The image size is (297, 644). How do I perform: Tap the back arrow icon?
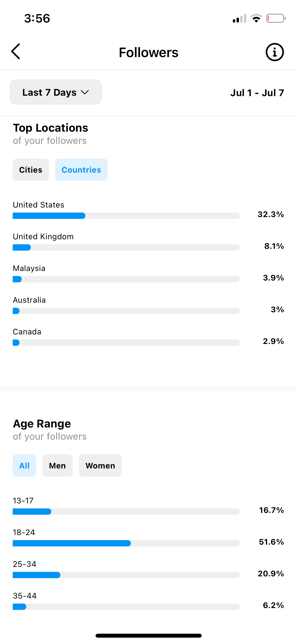click(16, 51)
